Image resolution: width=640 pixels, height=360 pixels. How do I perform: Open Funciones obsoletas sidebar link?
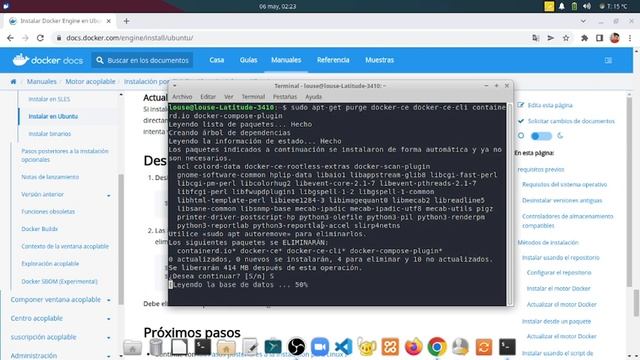click(x=48, y=212)
